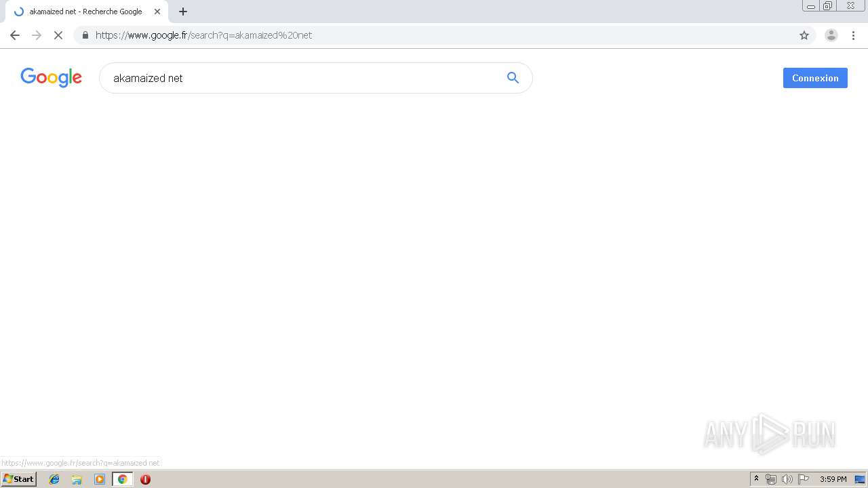Click the show desktop tray icon
The image size is (868, 488).
tap(860, 479)
